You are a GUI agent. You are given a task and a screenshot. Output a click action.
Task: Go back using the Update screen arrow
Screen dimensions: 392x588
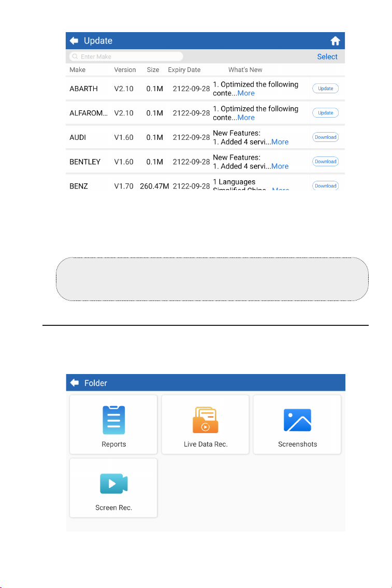point(74,40)
